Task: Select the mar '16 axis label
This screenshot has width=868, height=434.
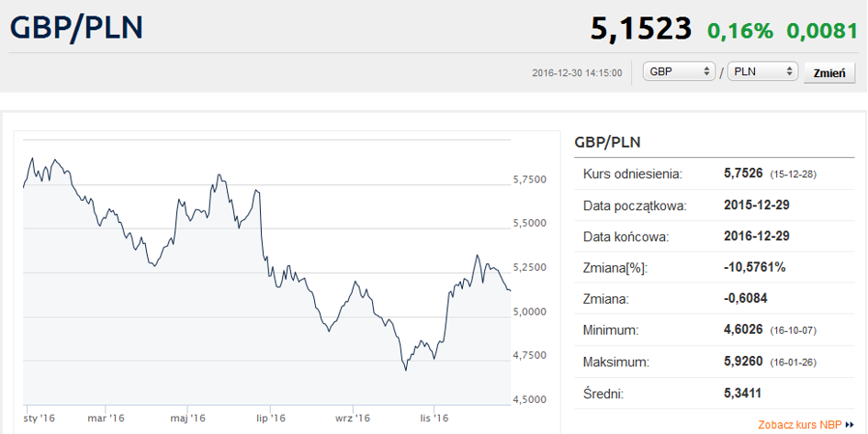Action: [x=107, y=418]
